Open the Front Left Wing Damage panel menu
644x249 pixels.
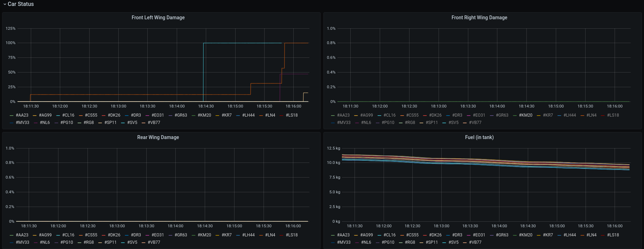158,18
